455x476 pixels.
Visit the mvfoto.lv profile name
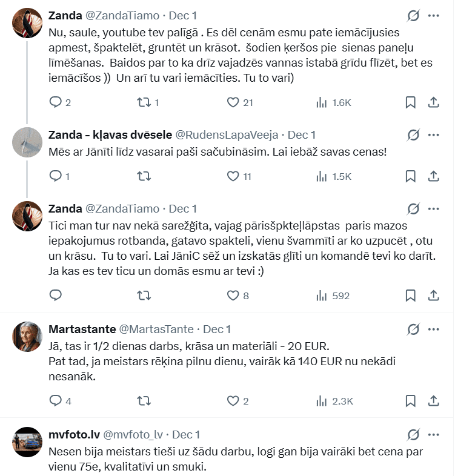pos(73,435)
